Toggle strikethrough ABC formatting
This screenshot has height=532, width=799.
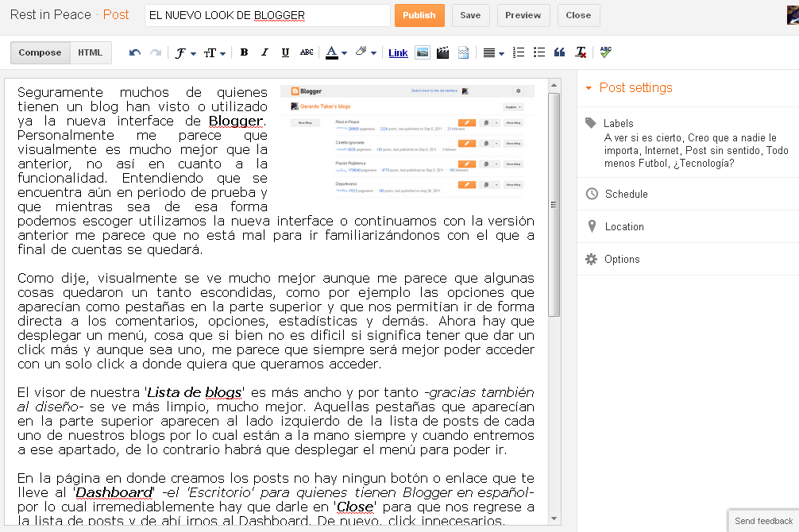307,52
